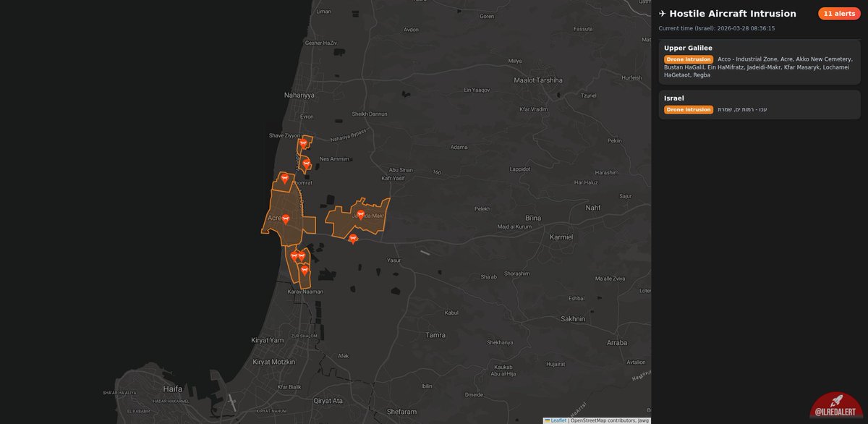
Task: Click the Bi'ina label on the map
Action: coord(533,218)
